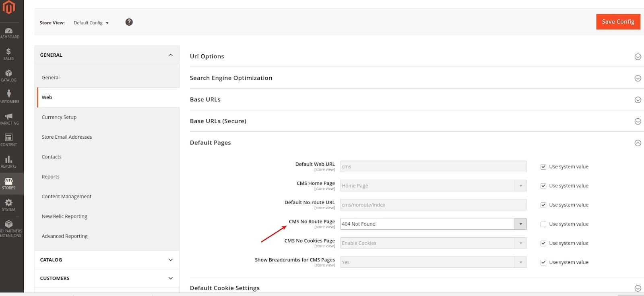
Task: Open the Reports sidebar icon
Action: click(x=9, y=162)
